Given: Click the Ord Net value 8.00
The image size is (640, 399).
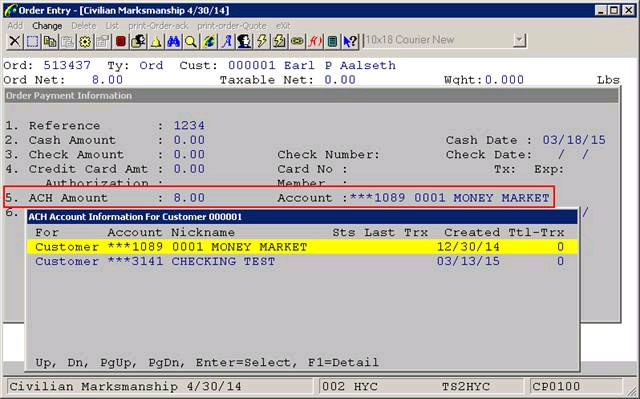Looking at the screenshot, I should (107, 80).
